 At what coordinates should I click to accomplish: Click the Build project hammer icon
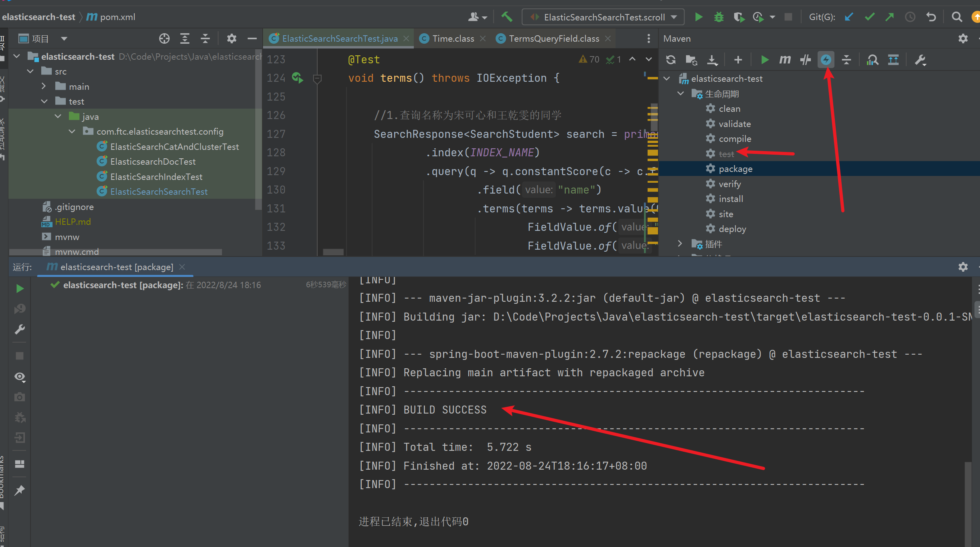[x=507, y=17]
